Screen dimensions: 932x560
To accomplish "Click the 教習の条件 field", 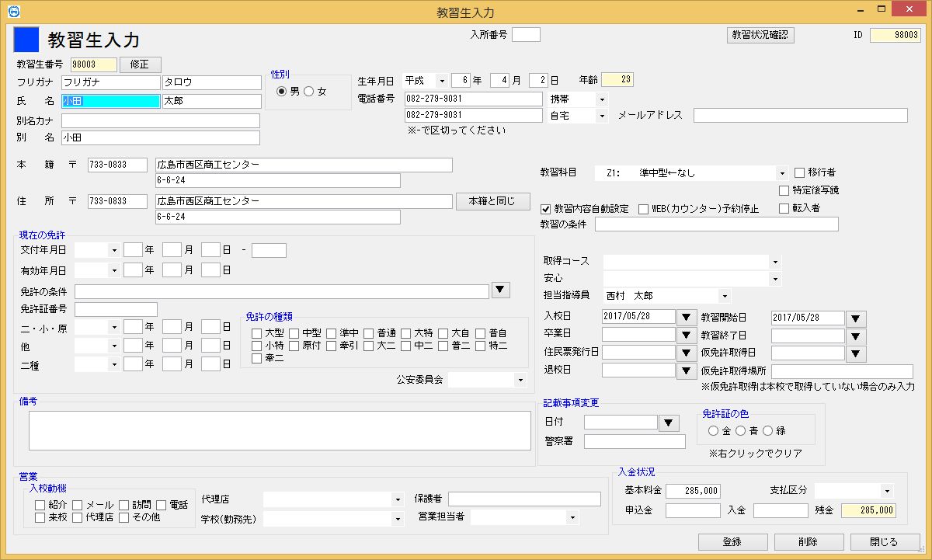I will [717, 224].
